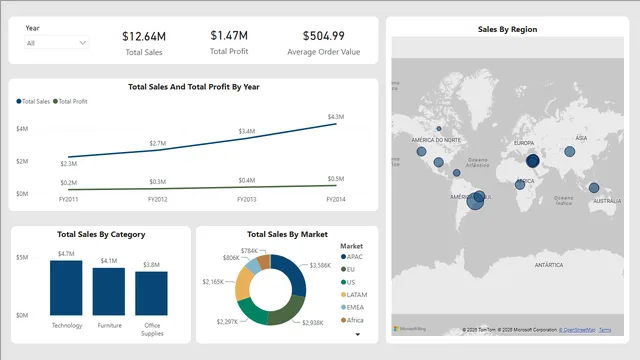This screenshot has width=640, height=360.
Task: Select the $806K EMEA donut segment
Action: pyautogui.click(x=253, y=267)
